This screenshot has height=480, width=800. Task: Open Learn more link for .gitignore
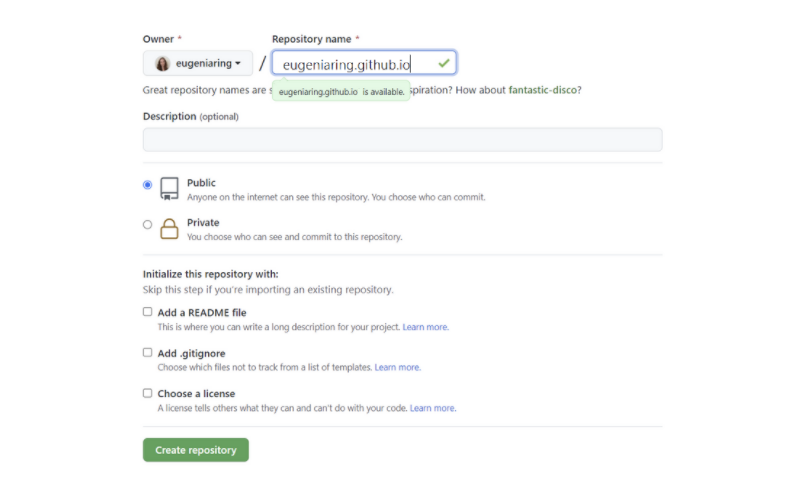(x=398, y=367)
